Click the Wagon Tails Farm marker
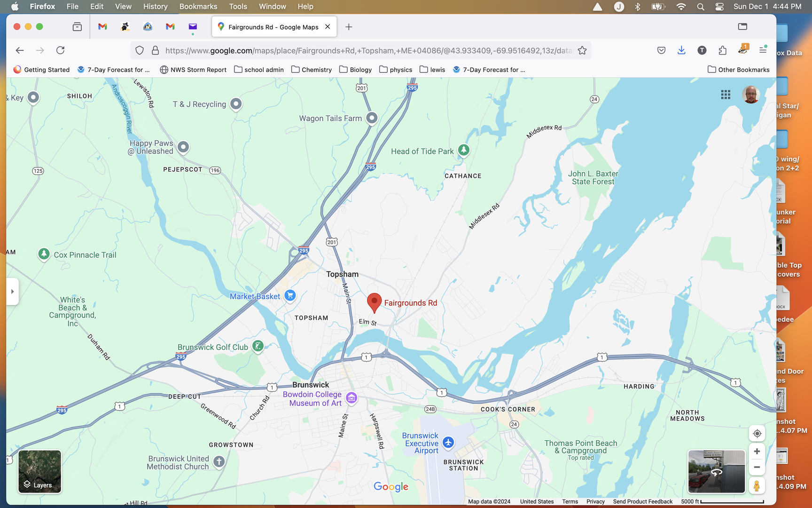 pyautogui.click(x=372, y=118)
